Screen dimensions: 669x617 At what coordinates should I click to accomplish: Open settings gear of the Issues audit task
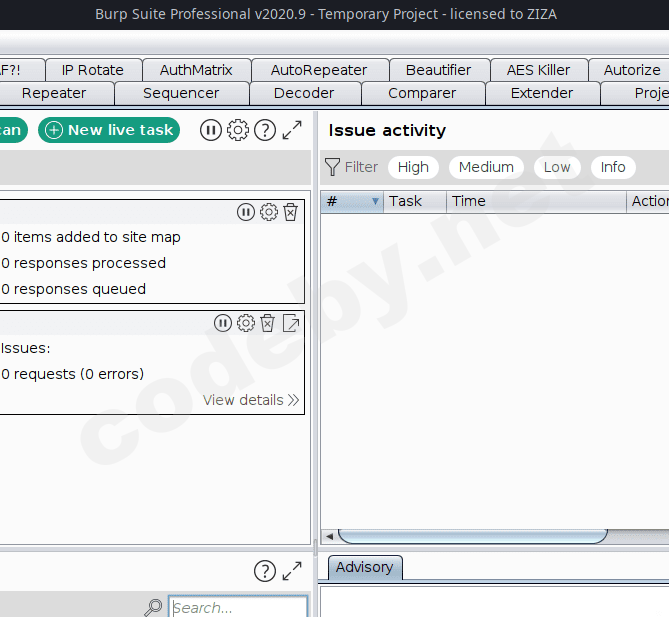click(246, 323)
